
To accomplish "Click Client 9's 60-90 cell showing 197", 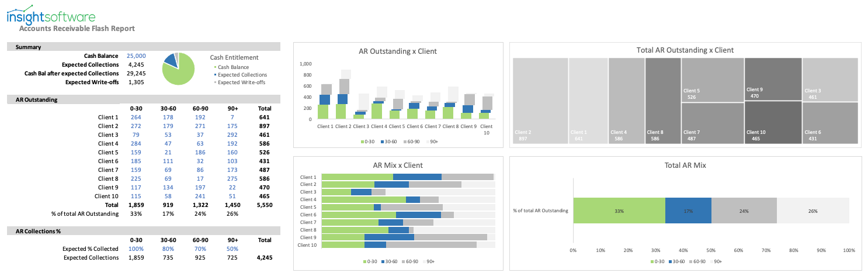I will (x=200, y=187).
